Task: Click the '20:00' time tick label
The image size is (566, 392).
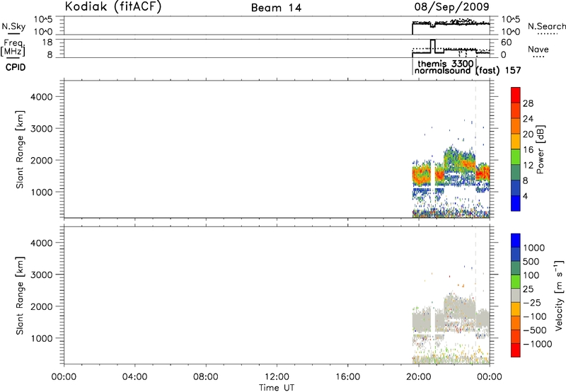Action: click(418, 377)
